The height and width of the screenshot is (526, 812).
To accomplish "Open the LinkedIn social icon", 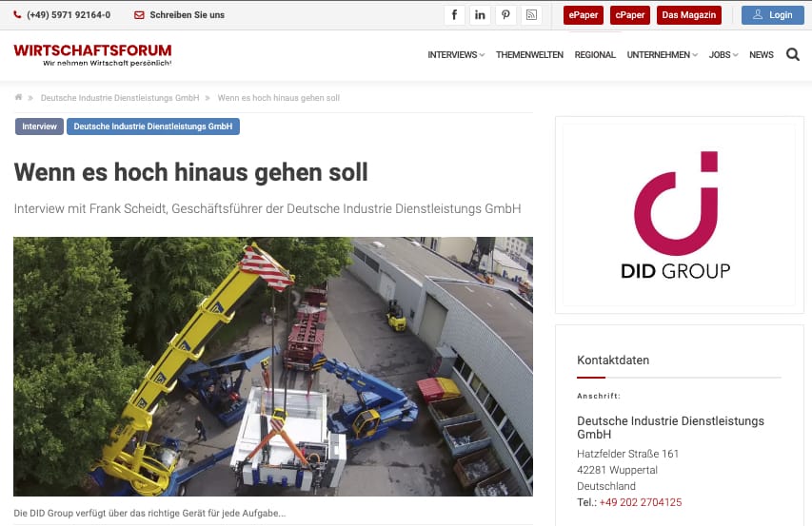I will 480,15.
